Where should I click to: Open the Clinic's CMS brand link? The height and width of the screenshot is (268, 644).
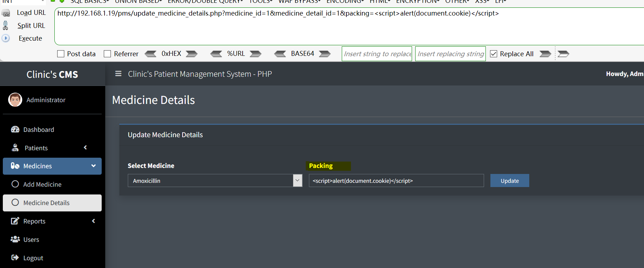(x=52, y=74)
